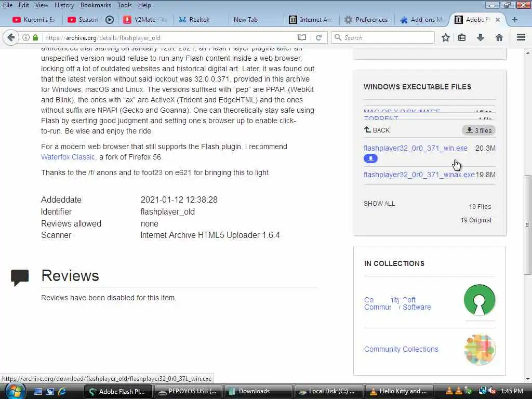This screenshot has height=399, width=532.
Task: Open the Tools menu
Action: point(125,5)
